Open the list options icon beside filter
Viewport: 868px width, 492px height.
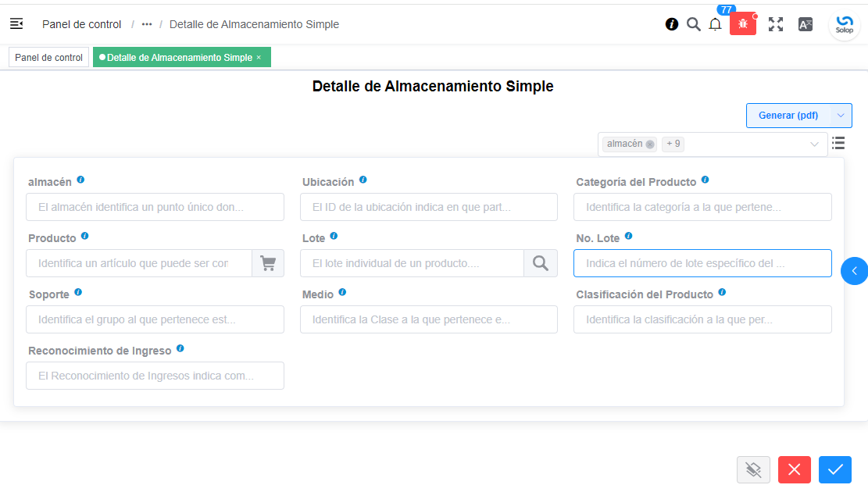pos(838,144)
